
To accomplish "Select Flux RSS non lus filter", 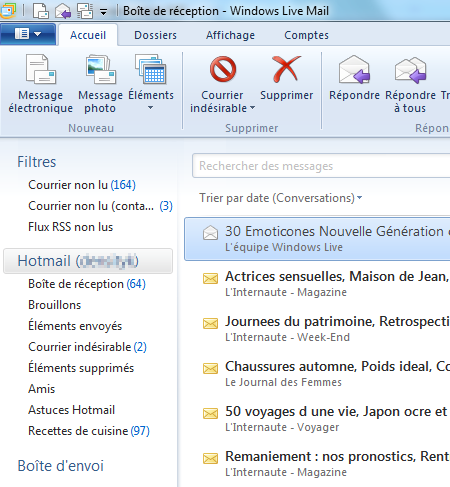I will point(71,227).
